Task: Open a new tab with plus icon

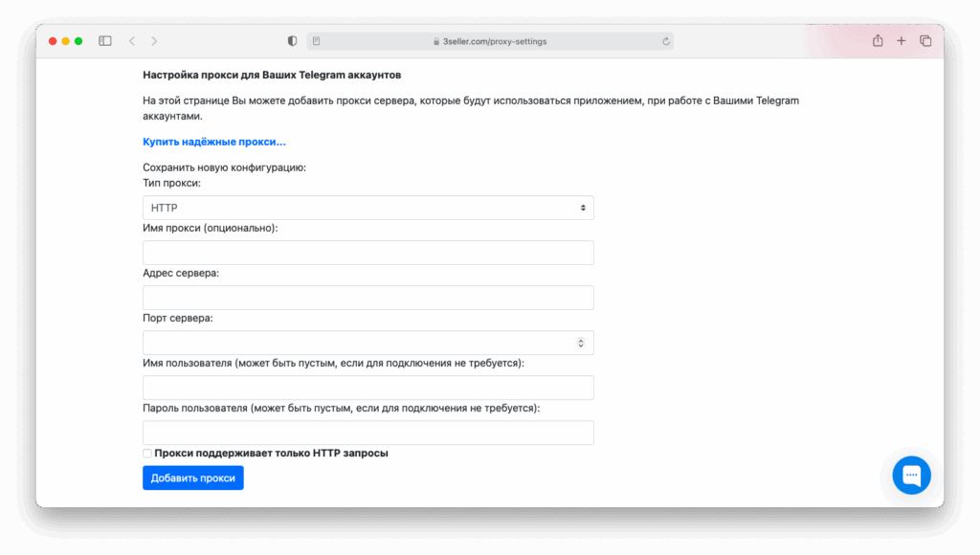Action: 901,41
